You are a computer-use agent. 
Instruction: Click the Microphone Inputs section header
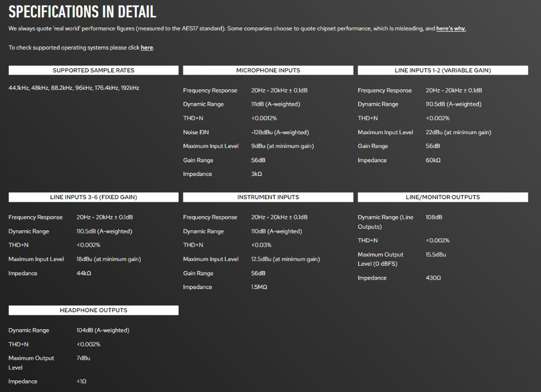(x=268, y=70)
